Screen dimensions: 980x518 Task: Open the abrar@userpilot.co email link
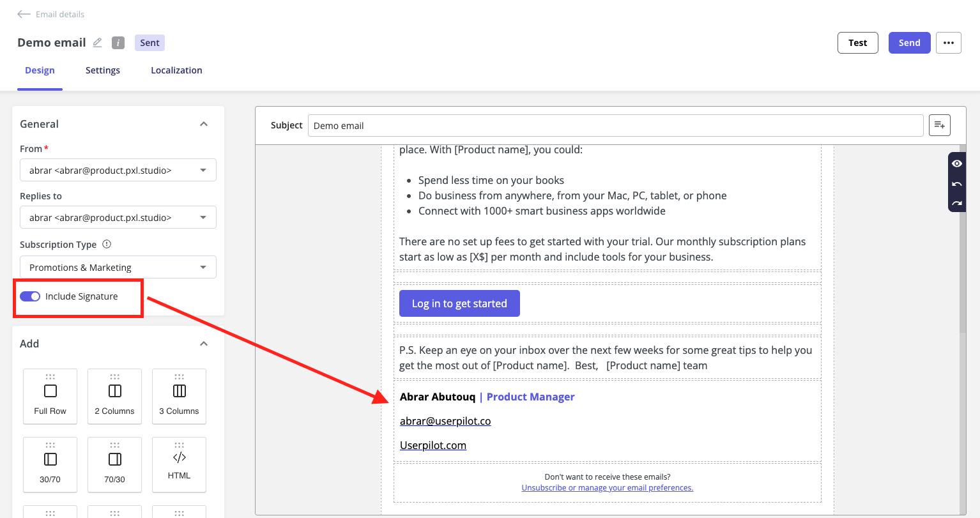tap(445, 421)
